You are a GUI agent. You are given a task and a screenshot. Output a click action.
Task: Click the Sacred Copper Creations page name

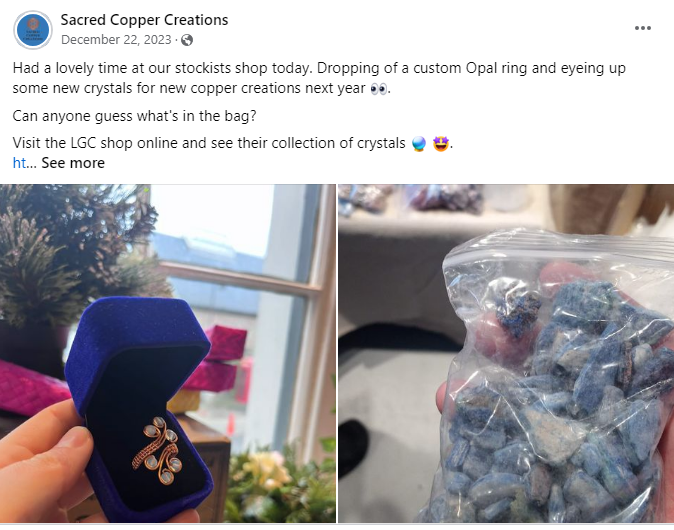[x=144, y=20]
